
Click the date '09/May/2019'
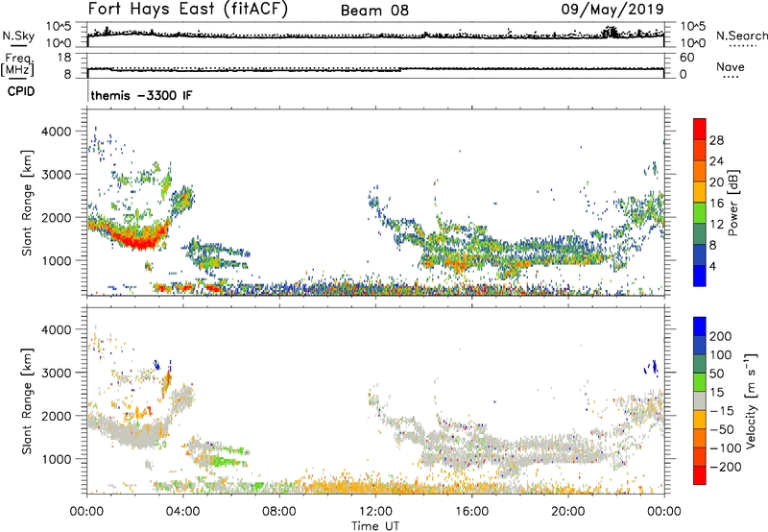612,9
